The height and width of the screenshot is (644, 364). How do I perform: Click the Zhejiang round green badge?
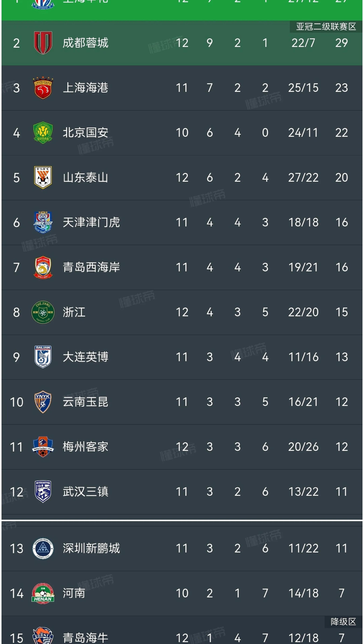(43, 312)
